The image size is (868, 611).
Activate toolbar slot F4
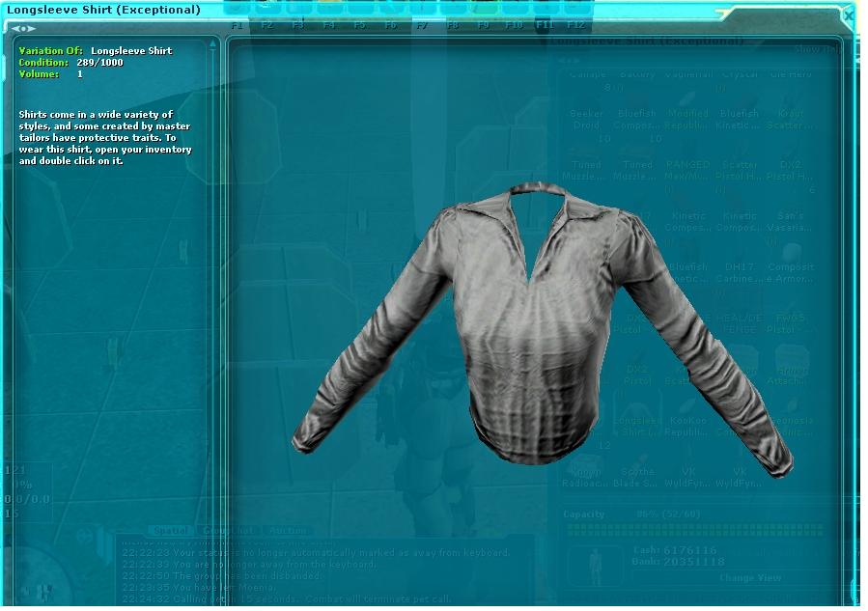coord(329,25)
